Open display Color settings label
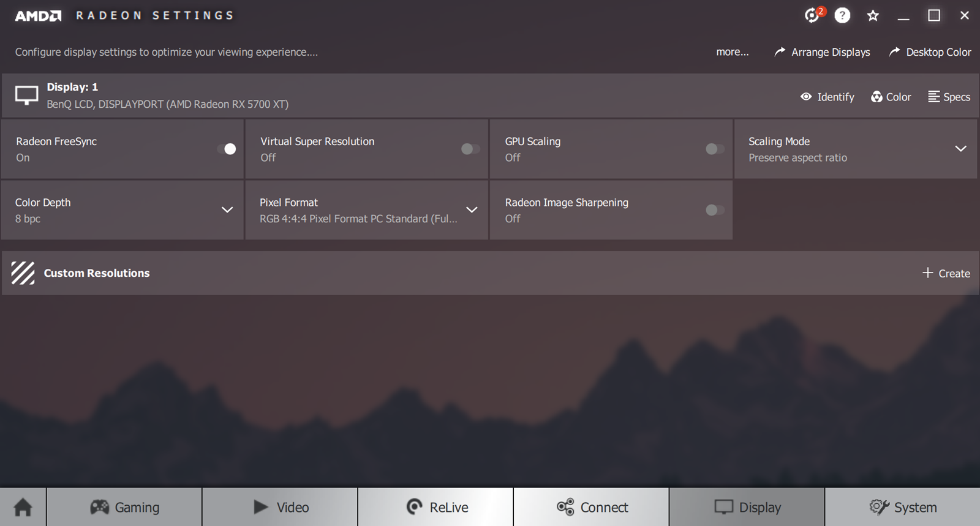980x526 pixels. coord(899,97)
